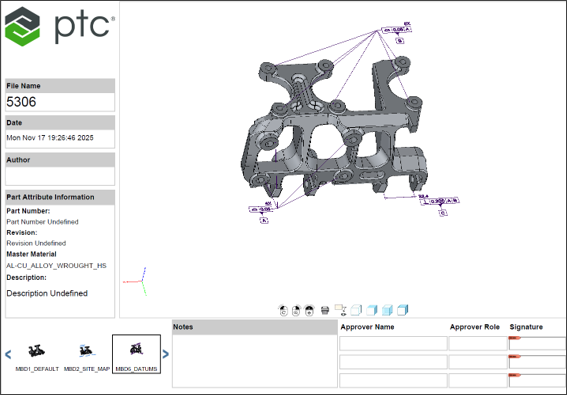
Task: Click the PTC logo
Action: [x=60, y=26]
